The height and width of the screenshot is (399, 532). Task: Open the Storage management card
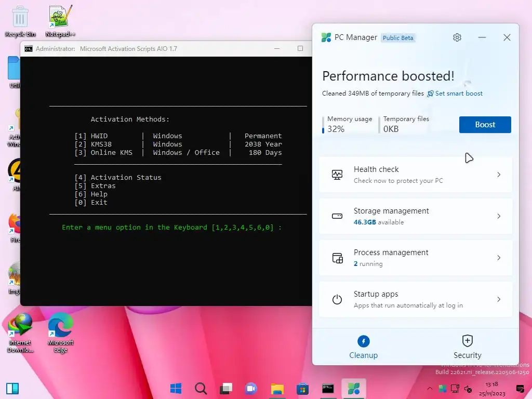click(415, 216)
